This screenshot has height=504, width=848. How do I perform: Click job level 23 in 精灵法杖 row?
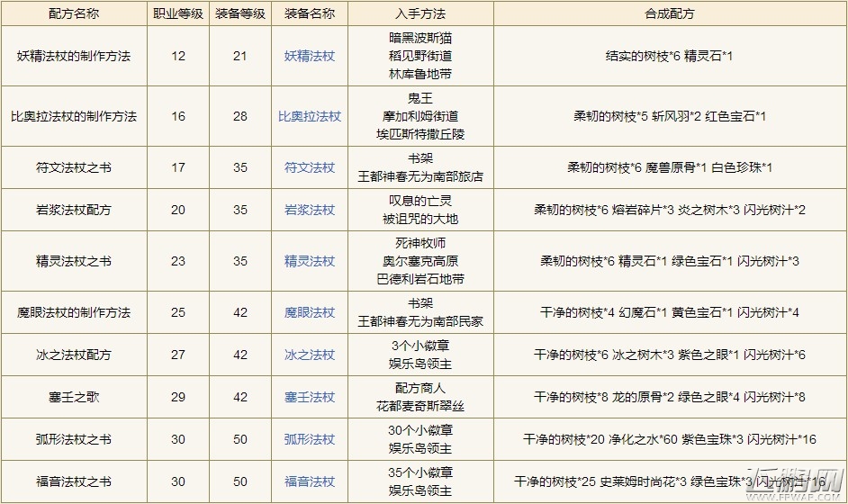coord(178,261)
